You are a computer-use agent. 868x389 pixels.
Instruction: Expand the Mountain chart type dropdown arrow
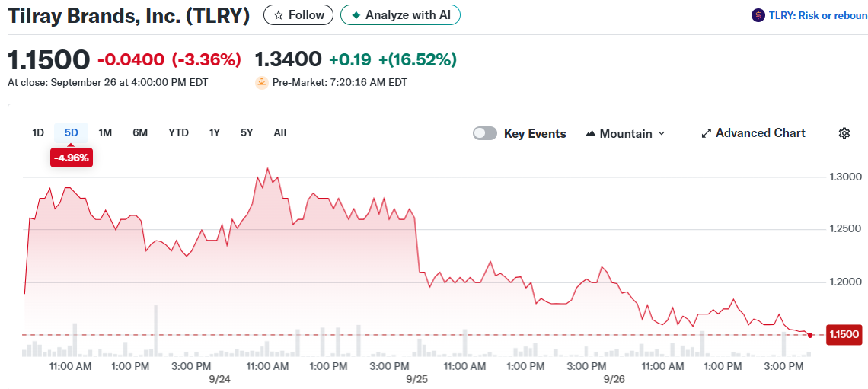pyautogui.click(x=662, y=133)
